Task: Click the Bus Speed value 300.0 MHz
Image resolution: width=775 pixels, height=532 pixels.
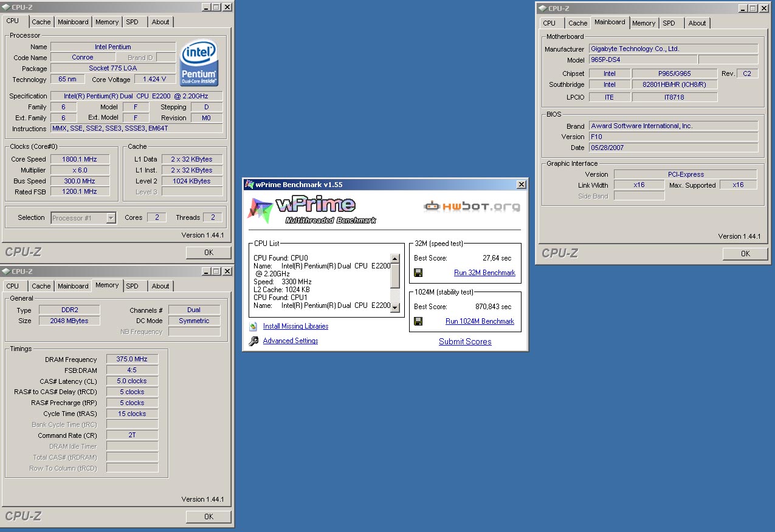Action: pos(80,181)
